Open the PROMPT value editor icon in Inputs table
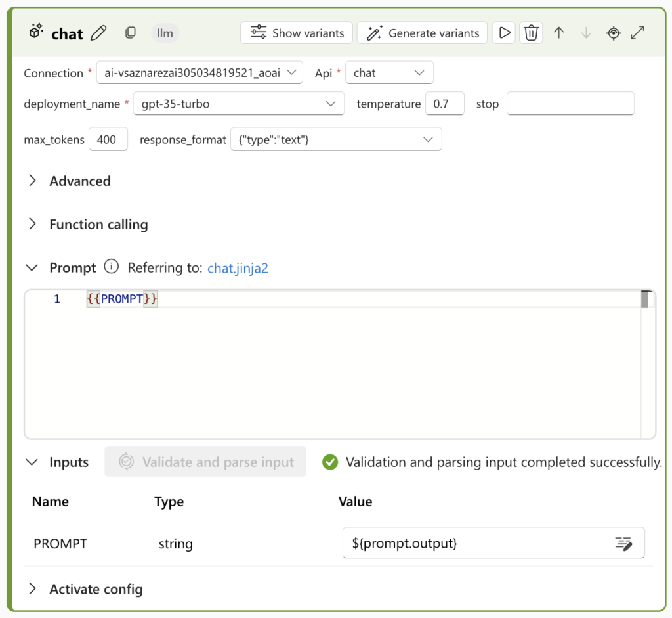Viewport: 672px width, 618px height. (x=624, y=543)
